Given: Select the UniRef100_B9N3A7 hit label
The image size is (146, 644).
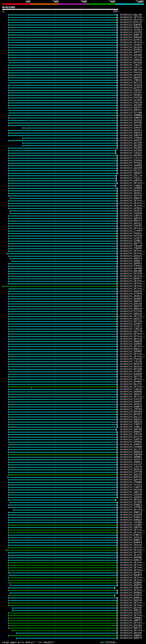Looking at the screenshot, I should pos(131,25).
